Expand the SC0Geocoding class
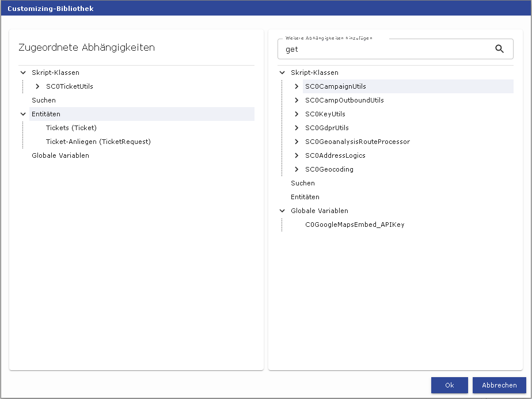The height and width of the screenshot is (399, 532). coord(297,169)
